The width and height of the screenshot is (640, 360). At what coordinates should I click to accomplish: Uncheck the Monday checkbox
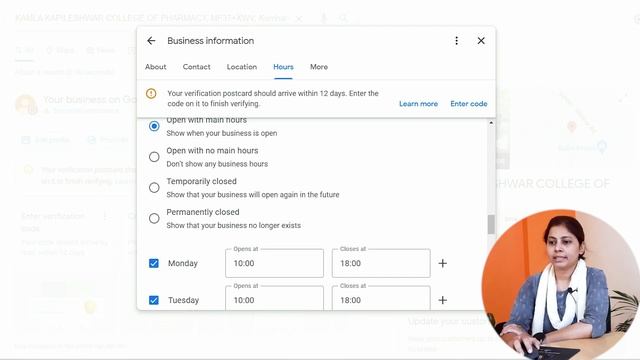154,263
